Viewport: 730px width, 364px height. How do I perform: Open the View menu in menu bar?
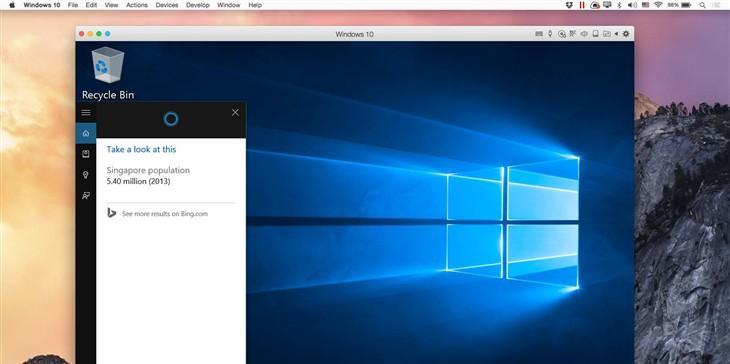pos(111,5)
